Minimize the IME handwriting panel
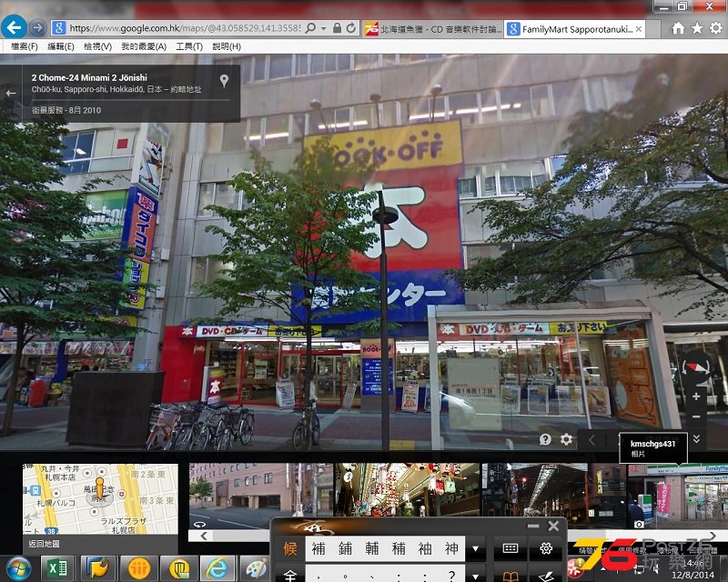Screen dimensions: 728x582 click(x=533, y=526)
